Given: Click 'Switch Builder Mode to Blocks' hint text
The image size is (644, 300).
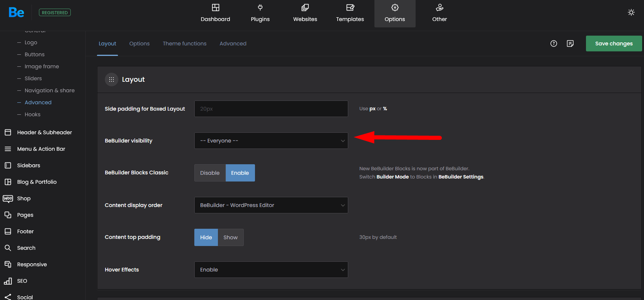Looking at the screenshot, I should (x=422, y=177).
